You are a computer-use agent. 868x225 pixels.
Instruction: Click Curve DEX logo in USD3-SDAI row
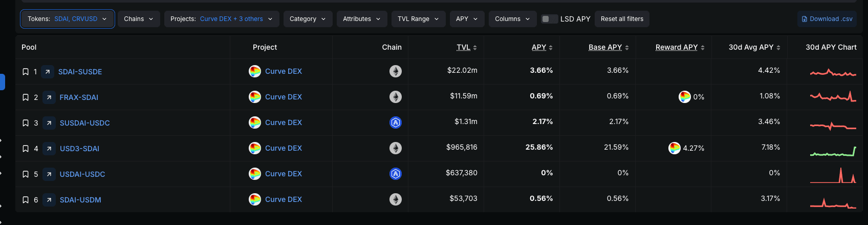pyautogui.click(x=255, y=148)
